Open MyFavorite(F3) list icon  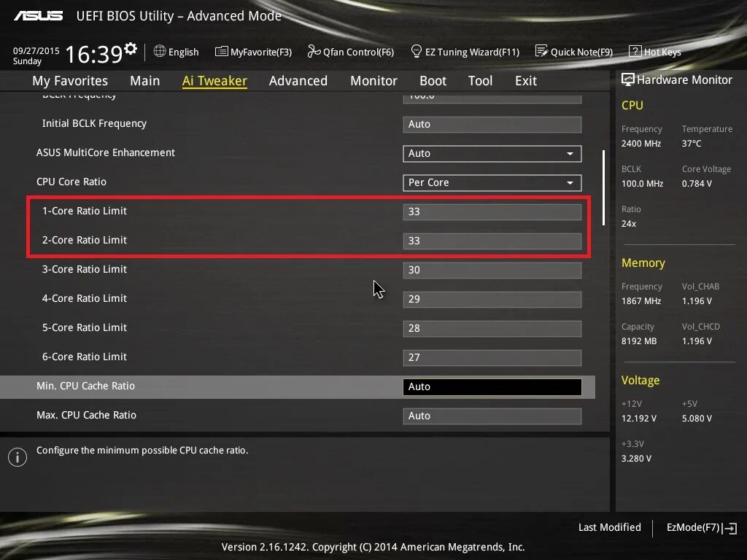(x=222, y=52)
